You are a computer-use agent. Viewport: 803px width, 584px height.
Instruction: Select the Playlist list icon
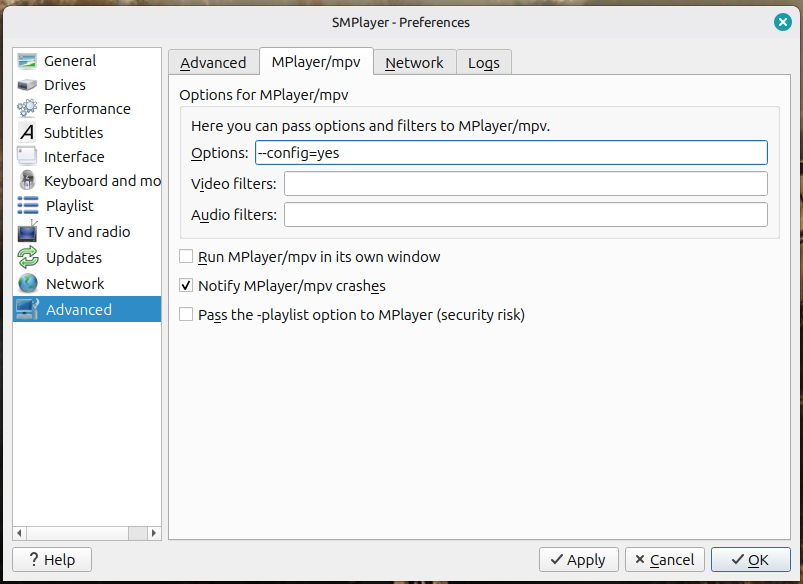[27, 206]
